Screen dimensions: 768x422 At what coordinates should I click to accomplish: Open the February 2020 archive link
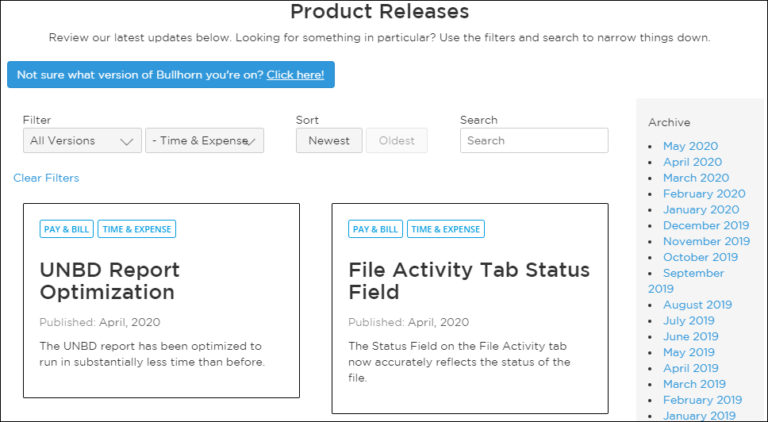704,194
